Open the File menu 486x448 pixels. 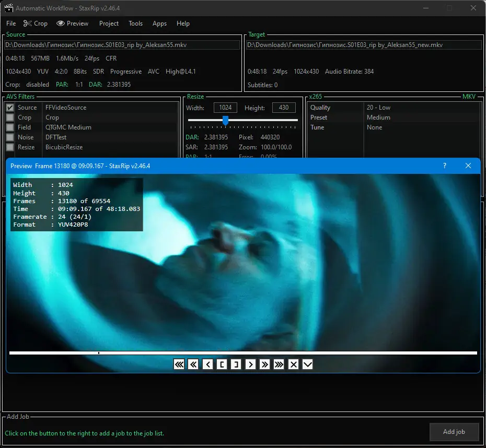point(11,23)
